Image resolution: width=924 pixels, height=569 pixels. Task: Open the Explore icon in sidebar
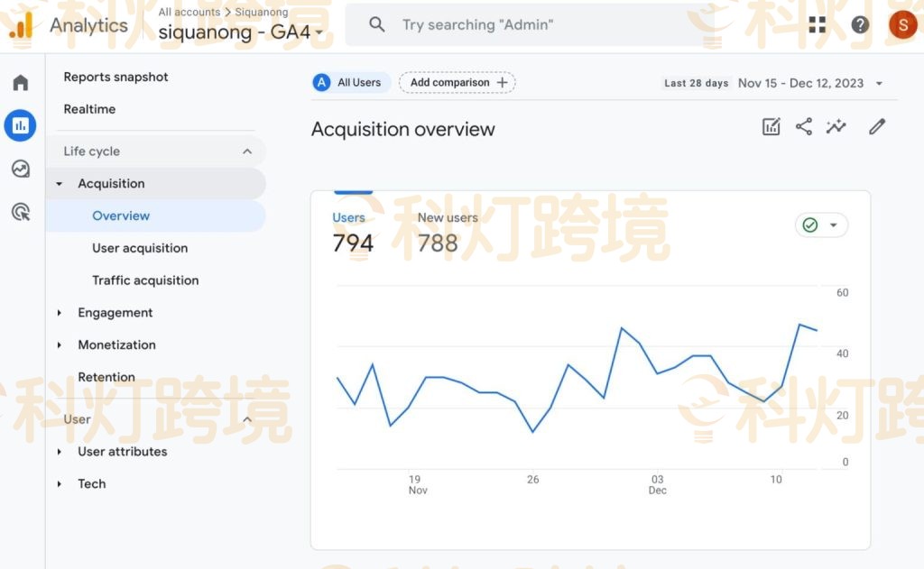pos(20,169)
